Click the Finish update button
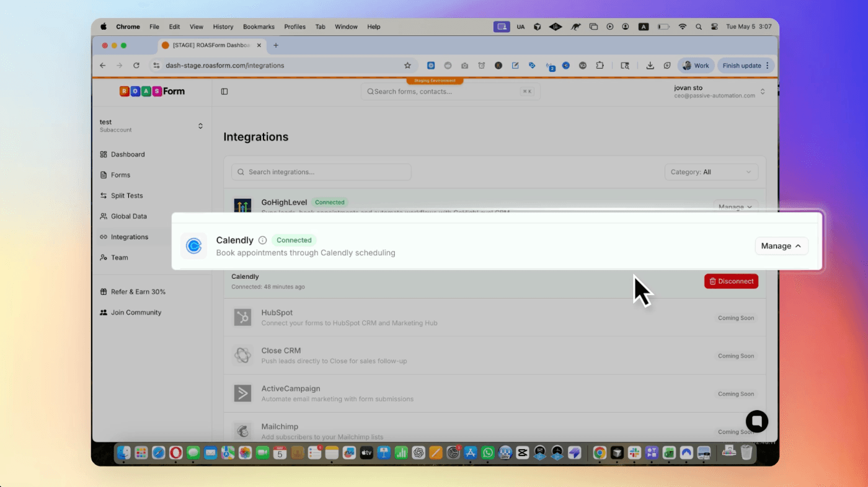868x487 pixels. (x=746, y=65)
